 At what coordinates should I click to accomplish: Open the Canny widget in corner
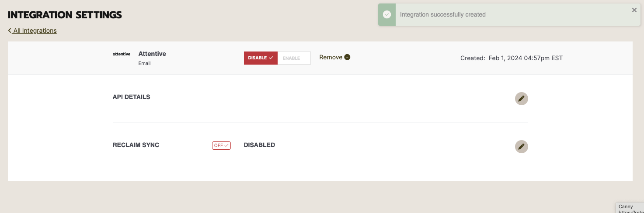pos(630,208)
